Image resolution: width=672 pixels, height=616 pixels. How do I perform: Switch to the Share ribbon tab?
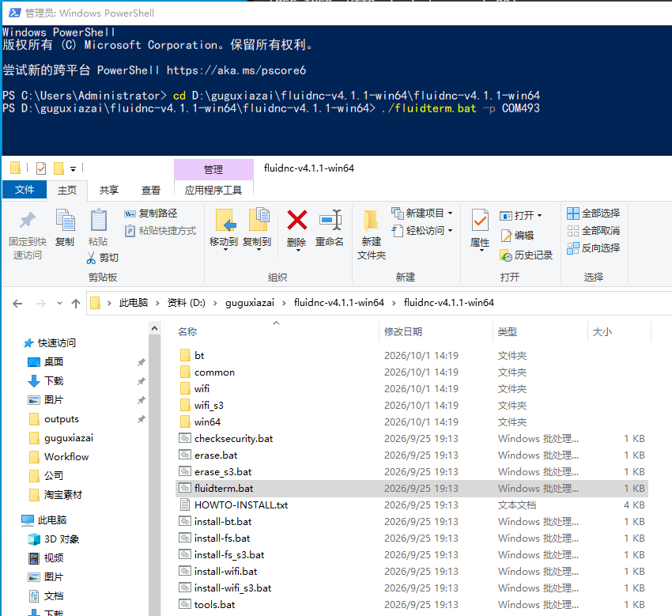tap(109, 191)
